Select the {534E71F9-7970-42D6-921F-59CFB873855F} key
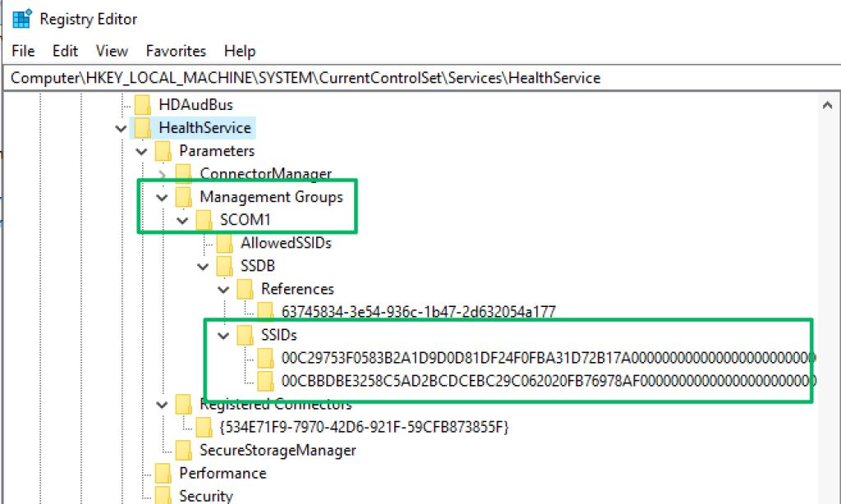841x504 pixels. [x=364, y=427]
